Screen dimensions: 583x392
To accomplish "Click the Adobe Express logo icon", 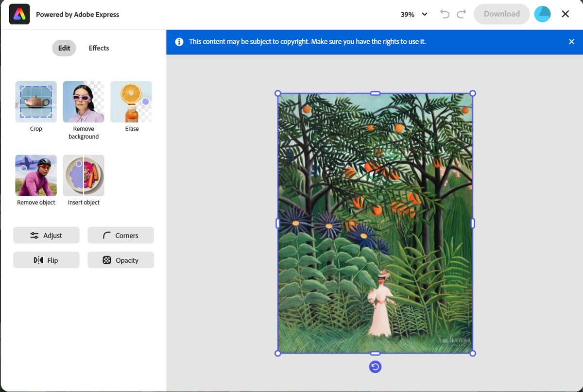I will 19,14.
